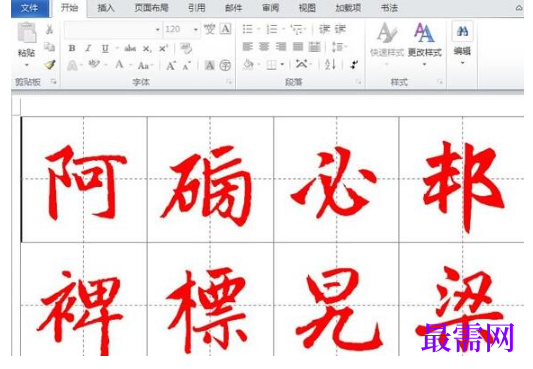The height and width of the screenshot is (369, 533).
Task: Toggle Strikethrough (abc) formatting
Action: [x=130, y=49]
